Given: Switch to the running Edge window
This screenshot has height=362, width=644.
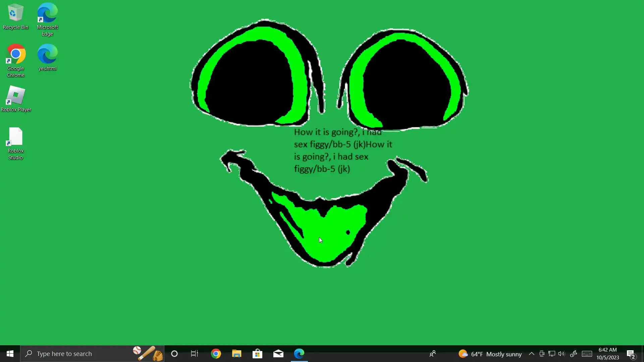Looking at the screenshot, I should coord(299,354).
